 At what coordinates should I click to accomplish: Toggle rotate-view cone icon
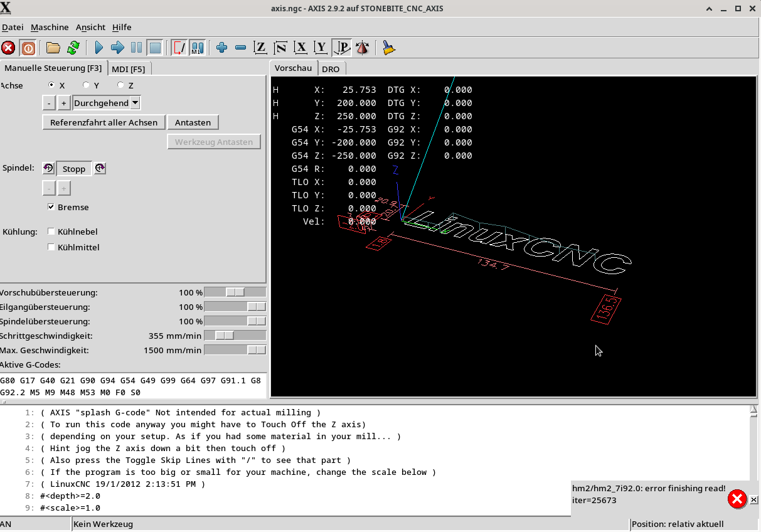pos(362,48)
